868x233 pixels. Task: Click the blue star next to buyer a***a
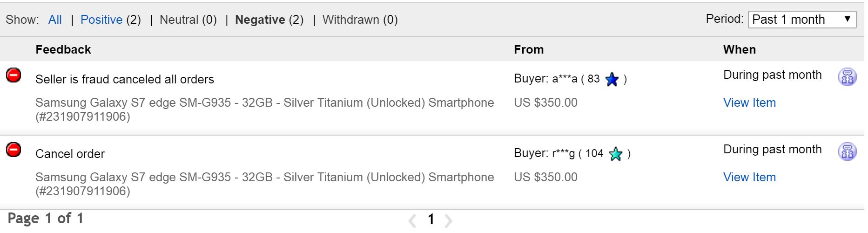612,80
